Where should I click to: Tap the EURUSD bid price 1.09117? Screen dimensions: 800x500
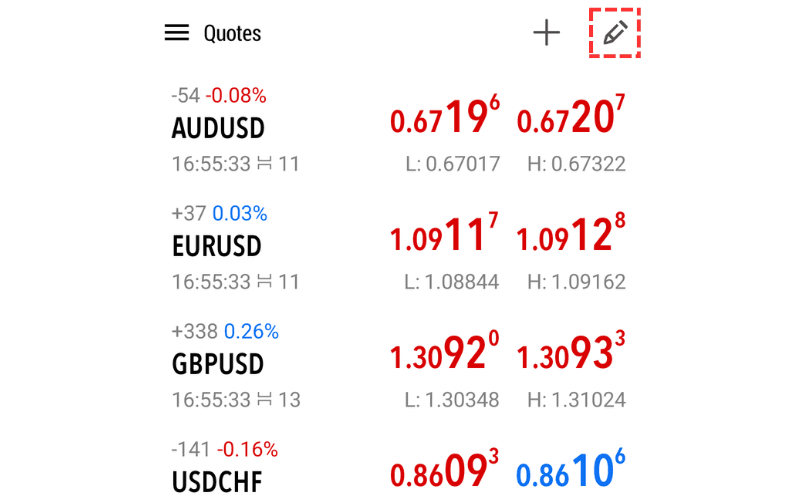[x=444, y=237]
